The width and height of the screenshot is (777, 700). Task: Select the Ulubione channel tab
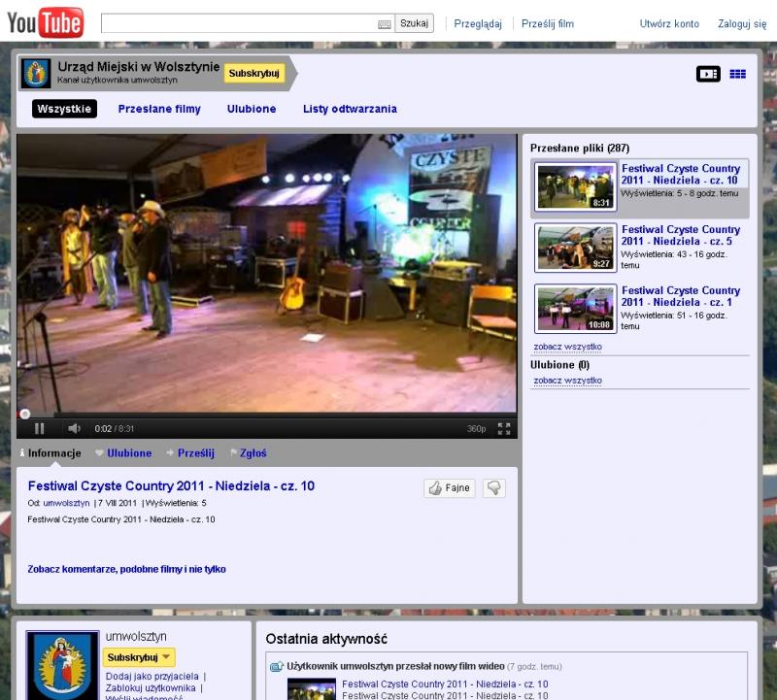tap(252, 109)
